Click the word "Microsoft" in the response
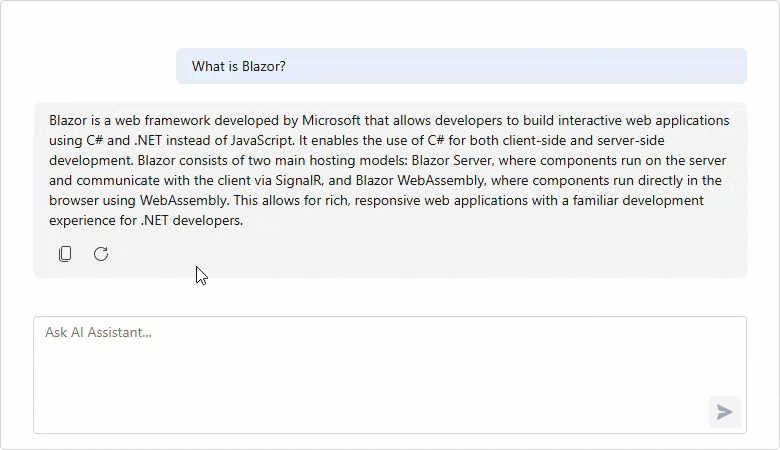The image size is (780, 450). coord(336,120)
